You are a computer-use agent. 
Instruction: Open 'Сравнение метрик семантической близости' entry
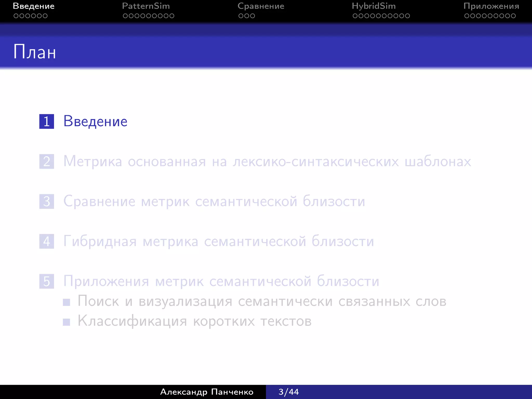(214, 201)
